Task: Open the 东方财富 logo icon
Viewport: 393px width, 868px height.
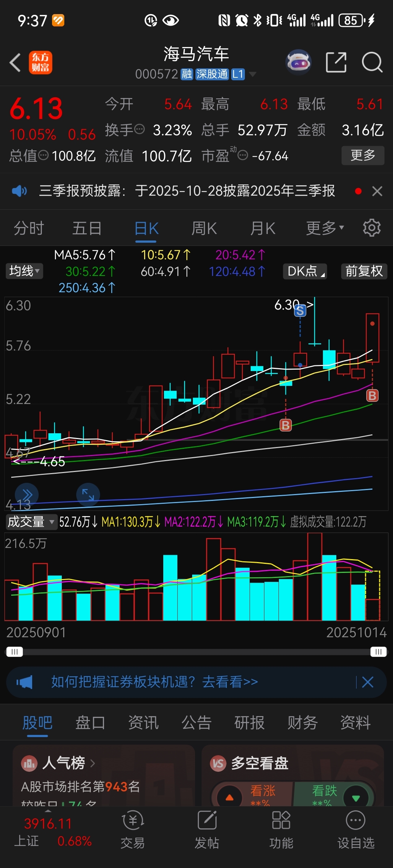Action: pyautogui.click(x=40, y=63)
